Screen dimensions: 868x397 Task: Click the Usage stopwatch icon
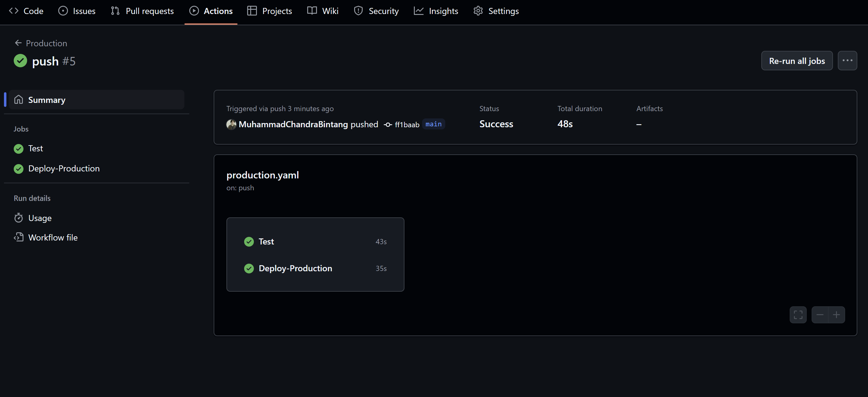click(19, 218)
